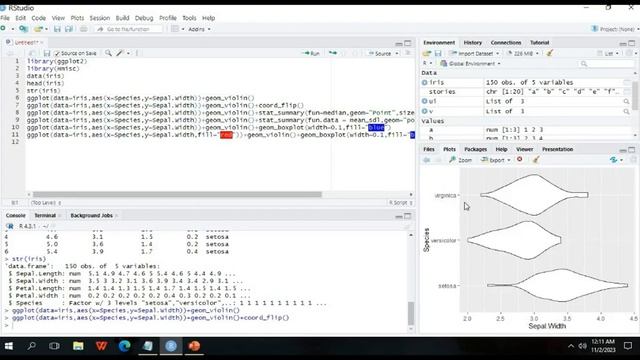Inspect u1 list with magnifier icon
The image size is (640, 360).
click(626, 101)
